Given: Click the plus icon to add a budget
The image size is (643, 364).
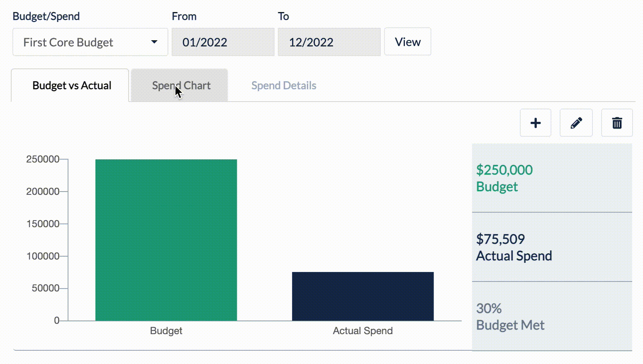Looking at the screenshot, I should [536, 123].
